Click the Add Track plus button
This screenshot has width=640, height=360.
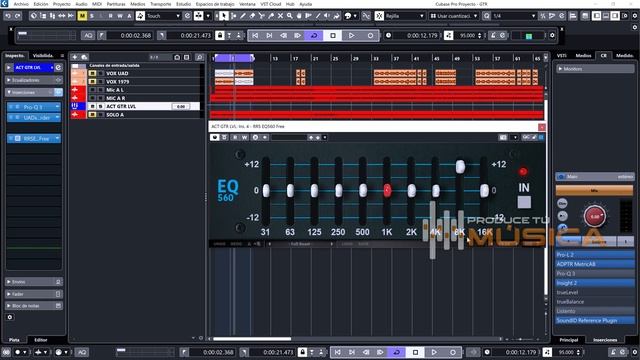click(74, 57)
